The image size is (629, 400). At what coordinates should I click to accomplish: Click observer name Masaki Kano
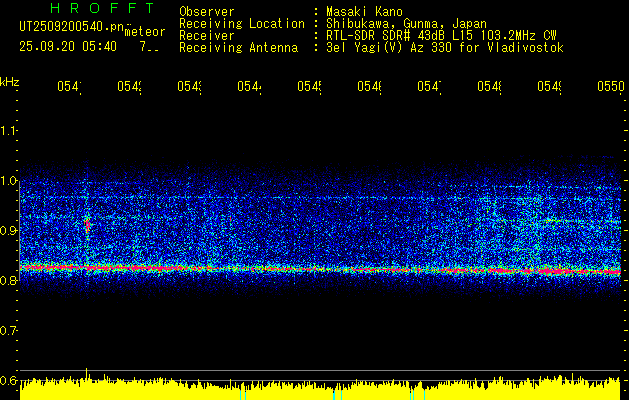point(364,11)
